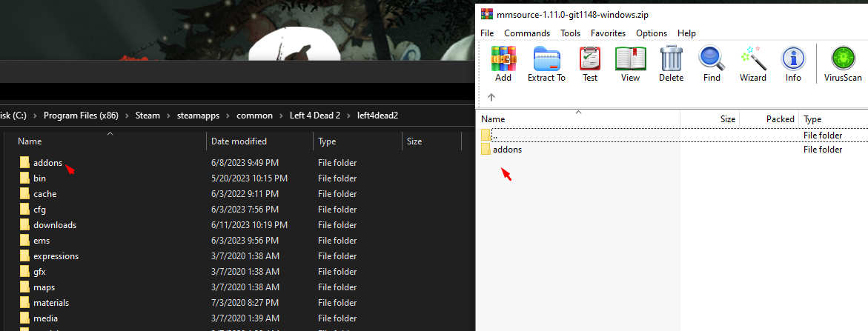Expand chevron after common breadcrumb
The height and width of the screenshot is (331, 868).
(281, 116)
